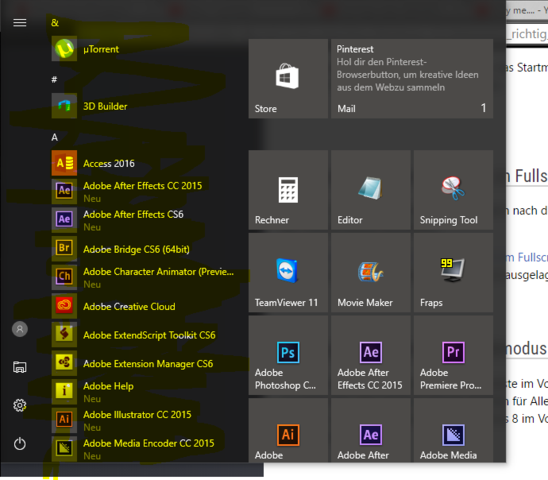This screenshot has height=480, width=548.
Task: Open File Explorer from Start sidebar
Action: click(x=20, y=367)
